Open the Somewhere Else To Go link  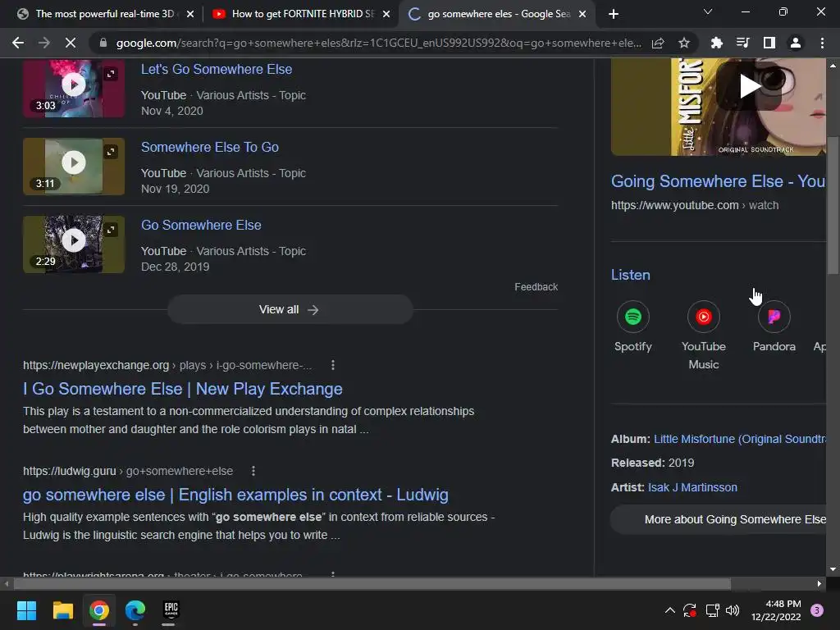[x=209, y=148]
